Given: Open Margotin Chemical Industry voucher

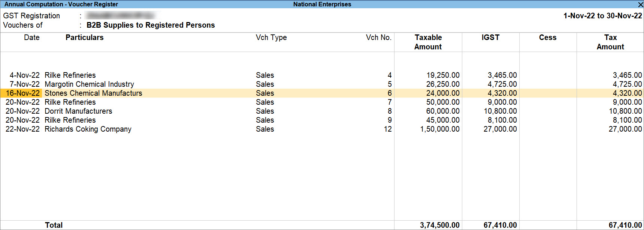Looking at the screenshot, I should 89,84.
